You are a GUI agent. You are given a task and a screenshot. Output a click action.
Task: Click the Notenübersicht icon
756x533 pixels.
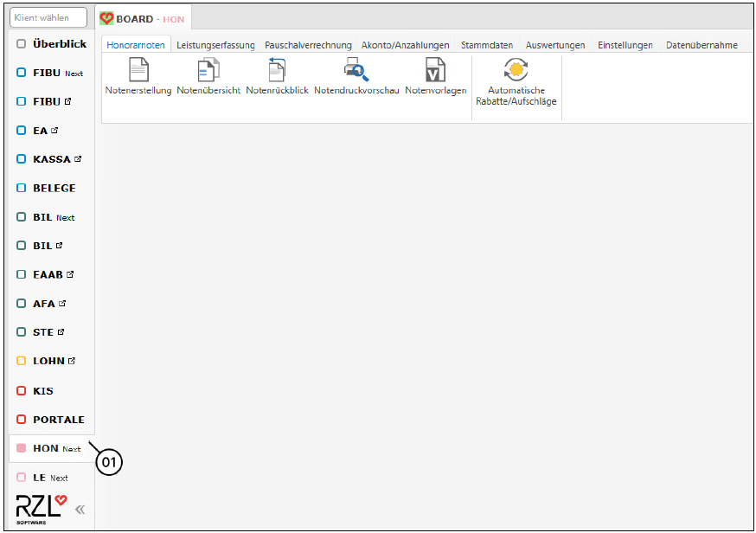pyautogui.click(x=208, y=71)
